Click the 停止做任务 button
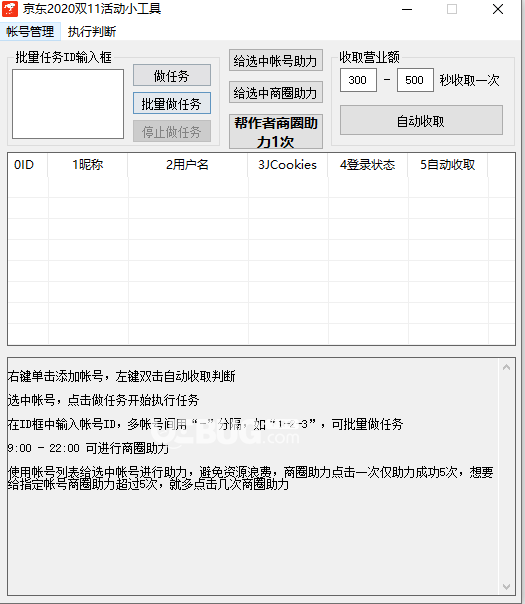 [x=172, y=132]
